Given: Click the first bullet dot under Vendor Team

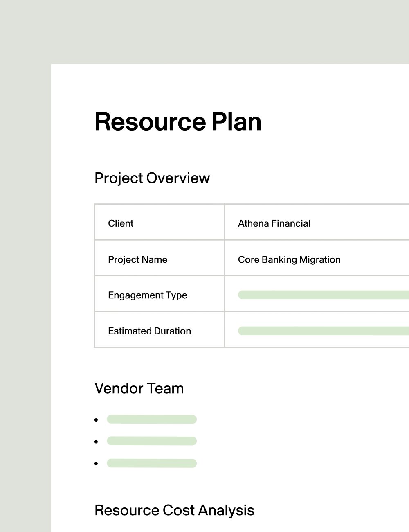Looking at the screenshot, I should click(x=96, y=420).
